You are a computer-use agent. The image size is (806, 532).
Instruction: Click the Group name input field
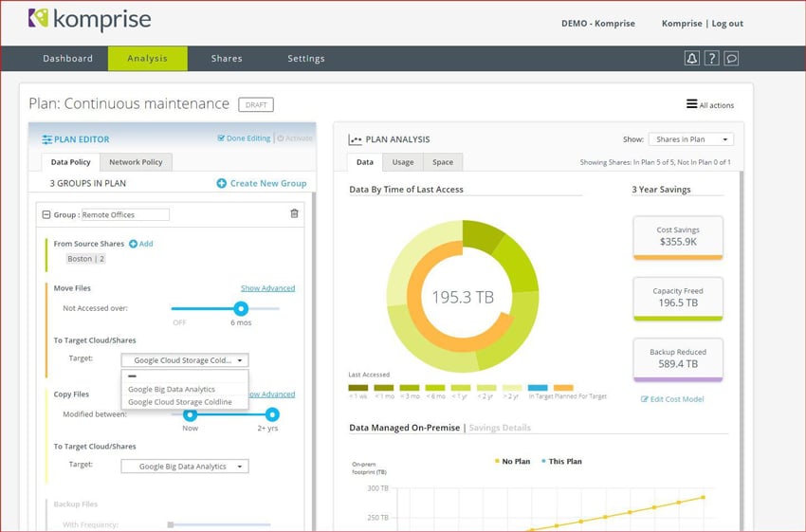click(125, 215)
